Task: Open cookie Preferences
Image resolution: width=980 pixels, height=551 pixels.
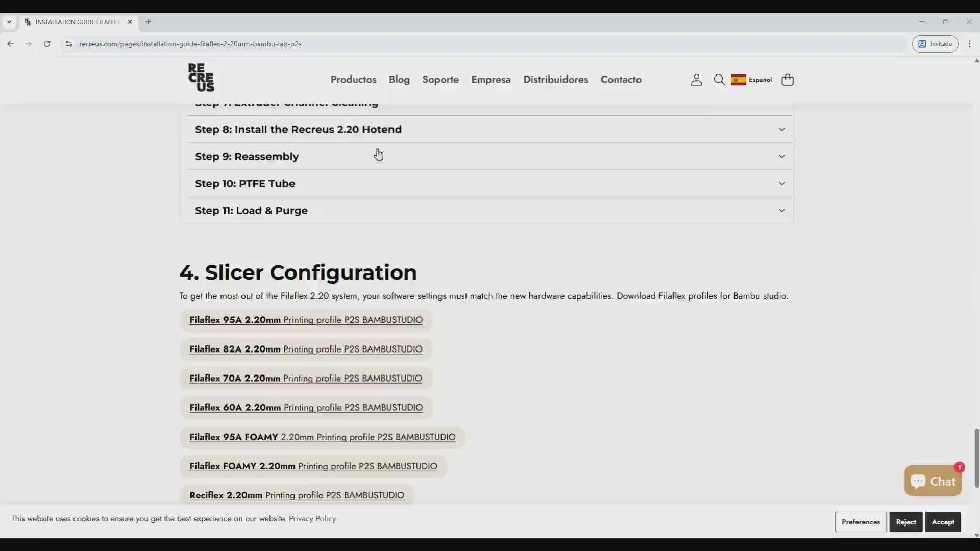Action: tap(861, 522)
